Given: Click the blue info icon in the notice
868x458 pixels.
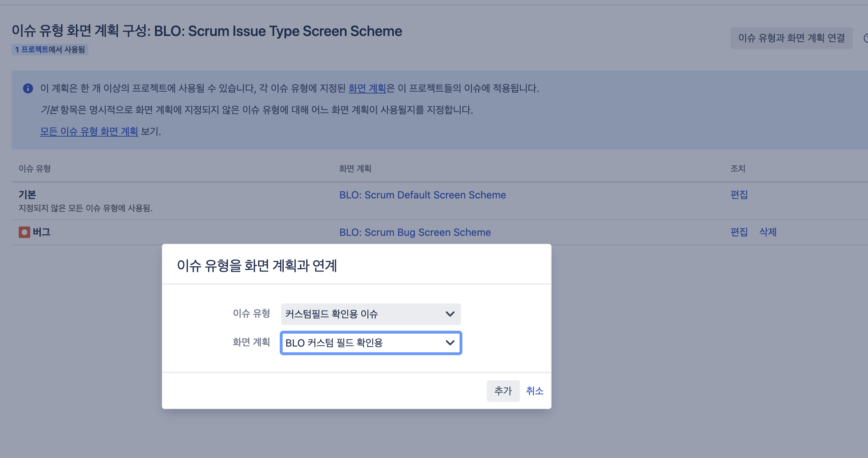Looking at the screenshot, I should pyautogui.click(x=28, y=88).
